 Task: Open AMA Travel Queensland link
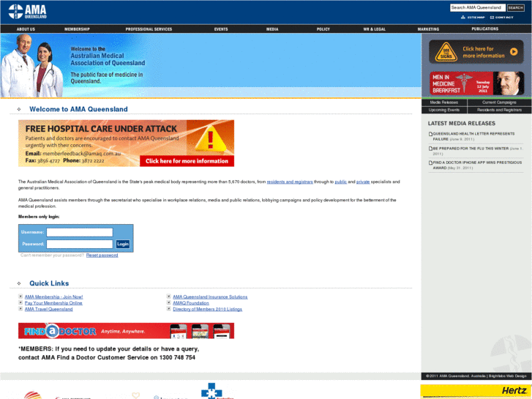pos(48,309)
